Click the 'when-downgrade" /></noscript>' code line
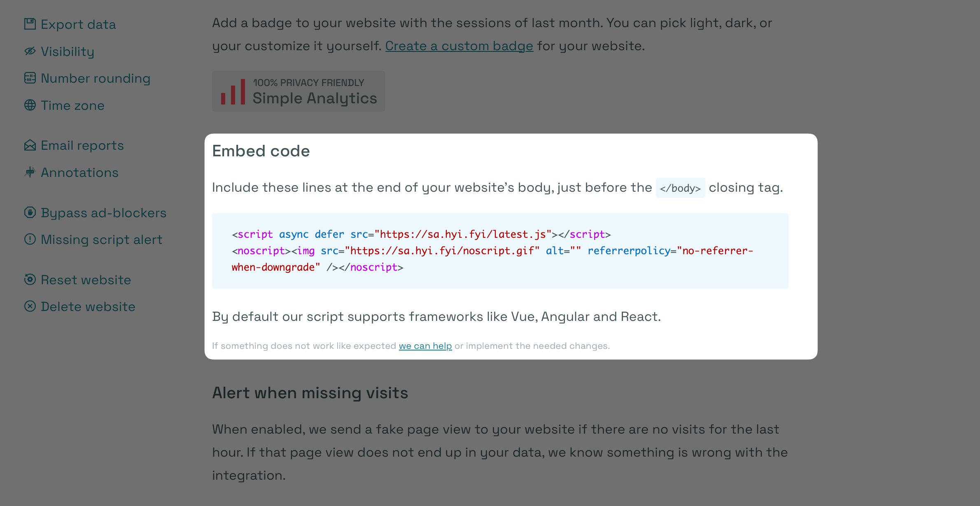 (x=317, y=267)
